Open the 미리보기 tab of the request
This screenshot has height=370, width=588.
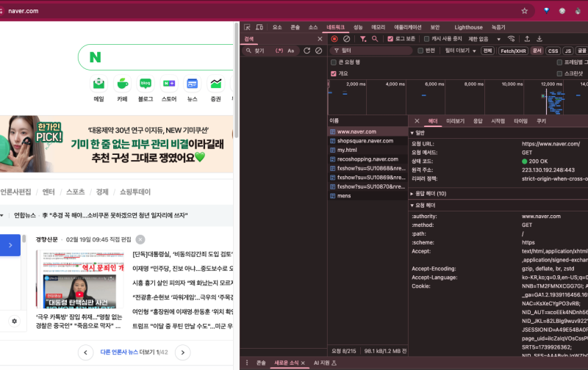click(x=455, y=120)
